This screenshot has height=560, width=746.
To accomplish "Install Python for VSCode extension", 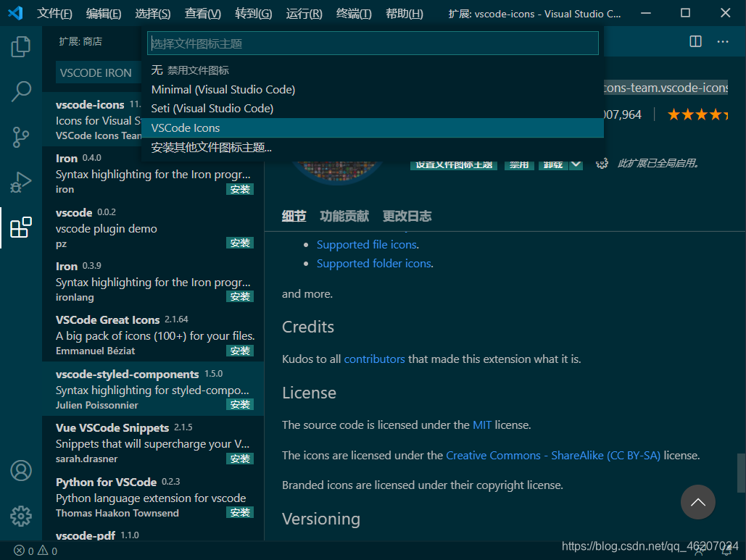I will pyautogui.click(x=240, y=512).
